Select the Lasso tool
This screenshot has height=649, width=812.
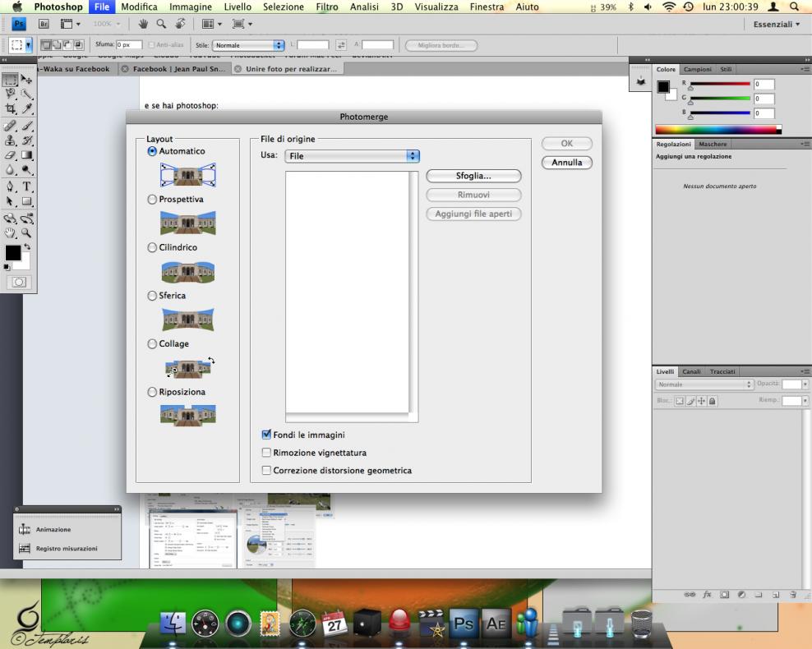pos(11,94)
